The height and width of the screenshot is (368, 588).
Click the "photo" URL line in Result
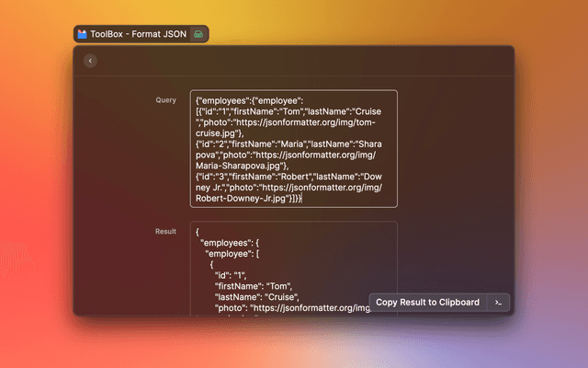point(292,308)
